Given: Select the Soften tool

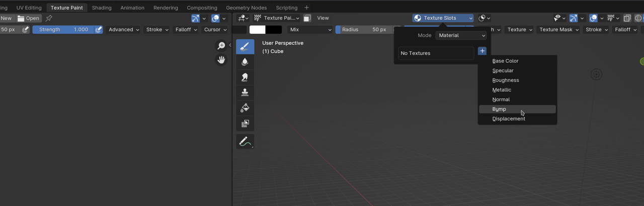Looking at the screenshot, I should (x=245, y=62).
